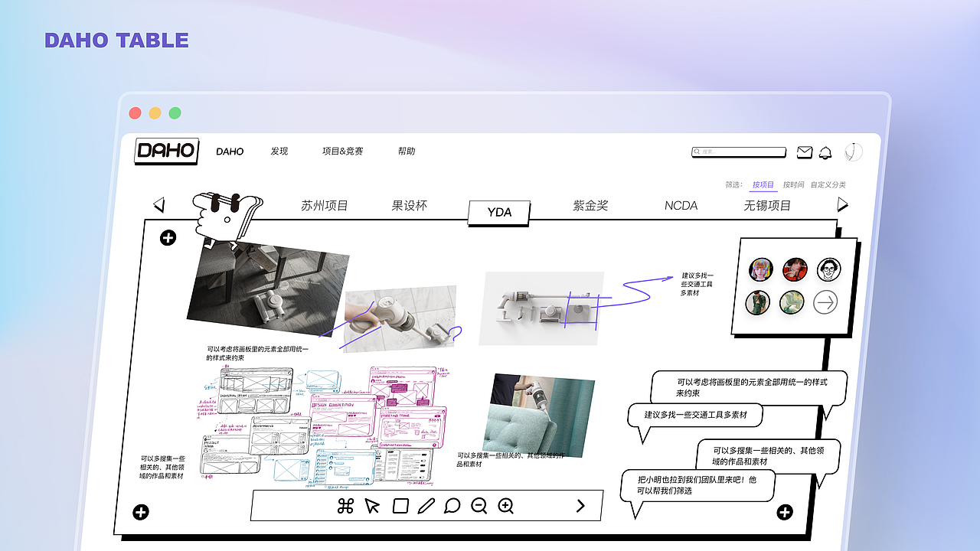Switch to the 无锡项目 tab
Screen dimensions: 980x551
click(767, 205)
